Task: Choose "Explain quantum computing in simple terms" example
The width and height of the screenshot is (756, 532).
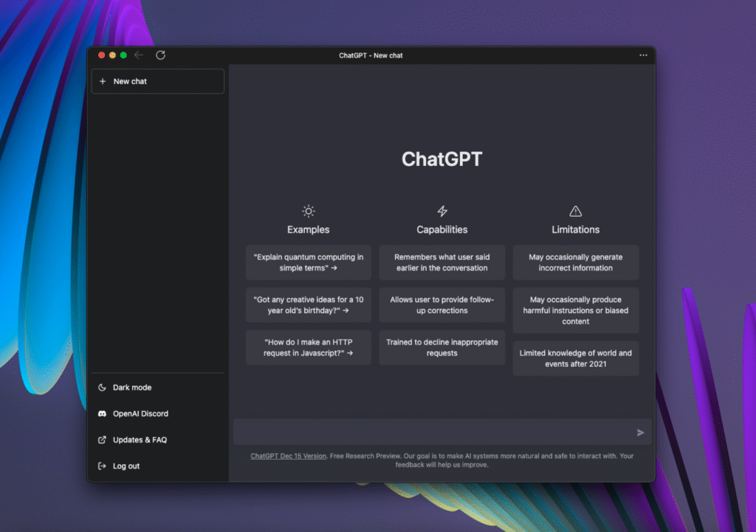Action: click(x=309, y=263)
